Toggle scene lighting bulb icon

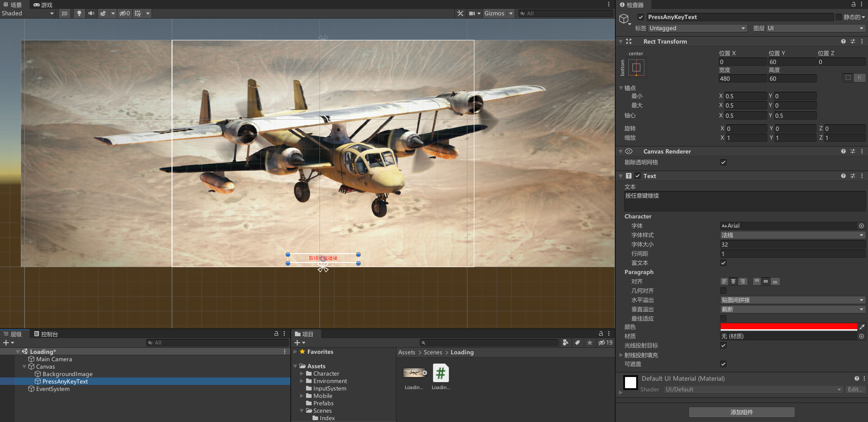pos(79,13)
